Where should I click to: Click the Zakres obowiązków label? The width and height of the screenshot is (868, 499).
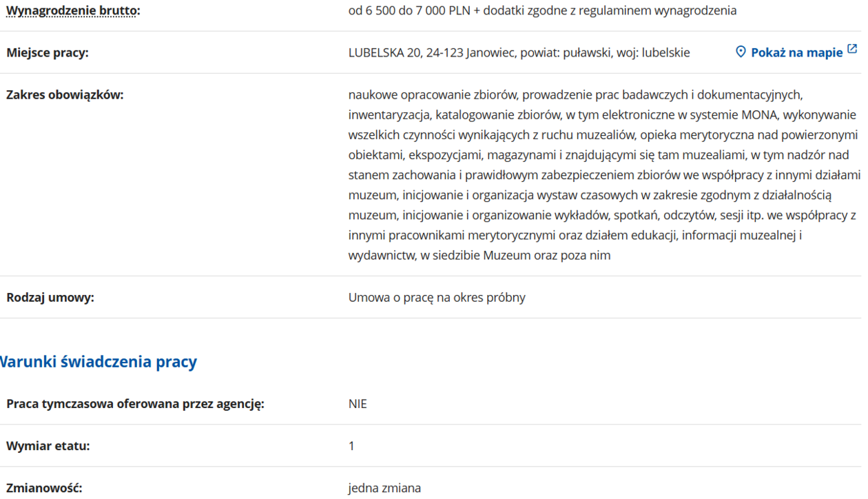[x=65, y=95]
